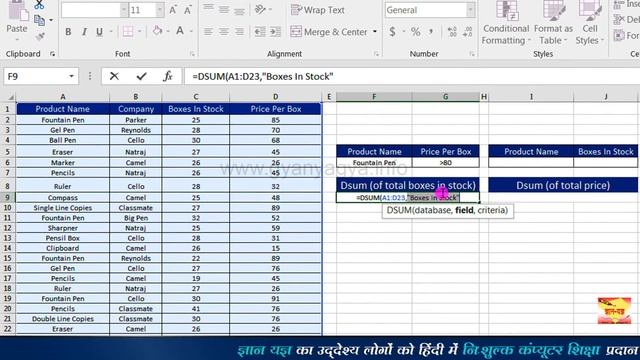Select row 9 header

pyautogui.click(x=7, y=198)
